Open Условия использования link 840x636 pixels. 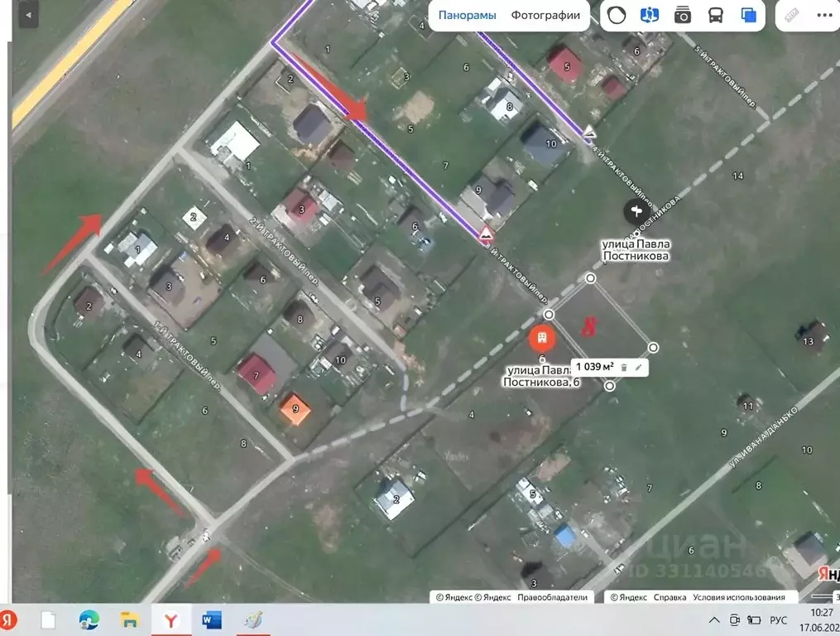click(739, 597)
